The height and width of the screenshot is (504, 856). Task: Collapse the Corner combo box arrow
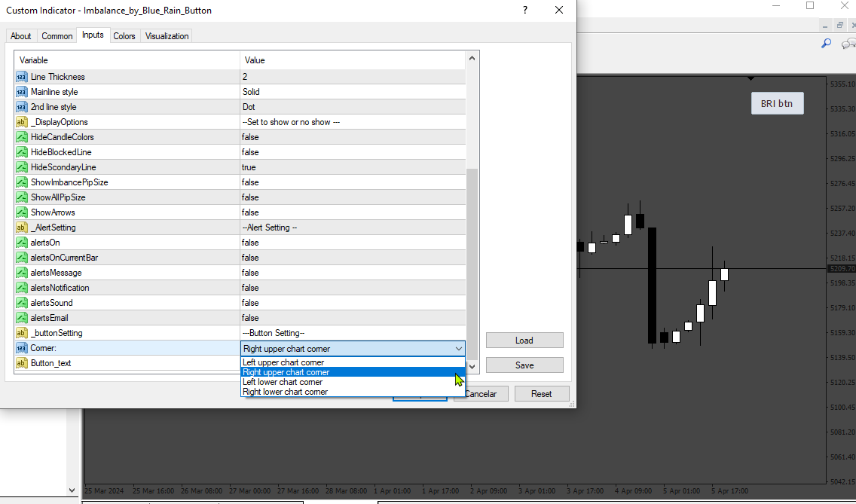[459, 348]
